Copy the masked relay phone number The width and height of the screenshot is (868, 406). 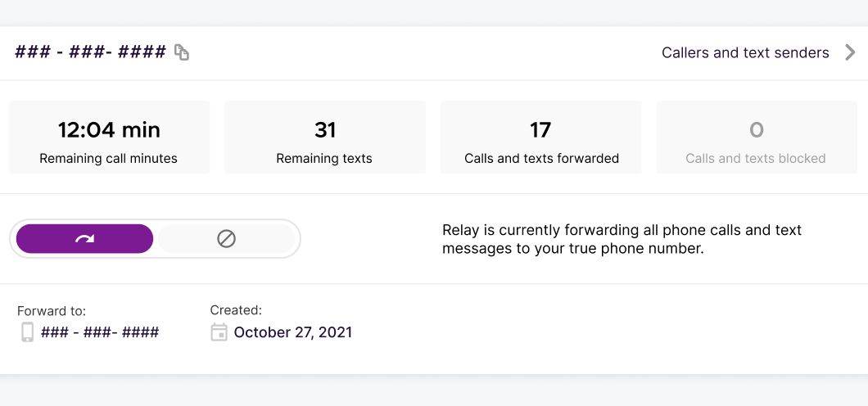(x=182, y=53)
